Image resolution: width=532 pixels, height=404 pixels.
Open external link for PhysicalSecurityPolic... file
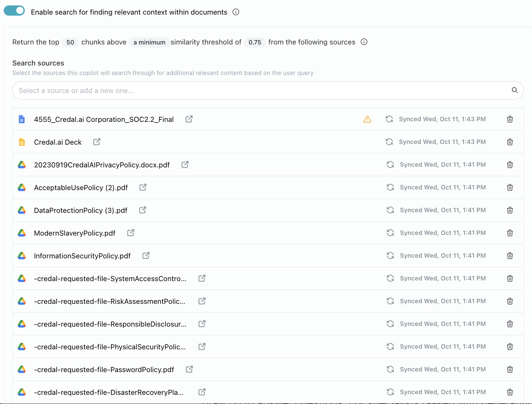[202, 347]
